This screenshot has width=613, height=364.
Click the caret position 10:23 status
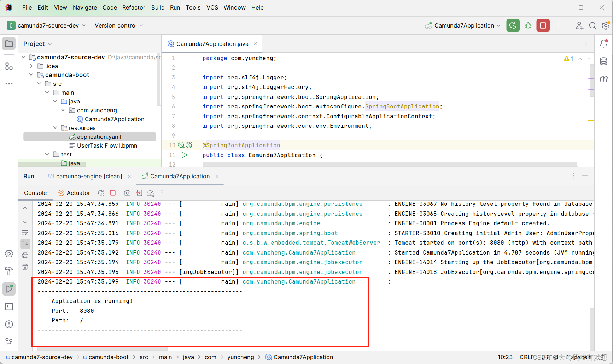[505, 357]
